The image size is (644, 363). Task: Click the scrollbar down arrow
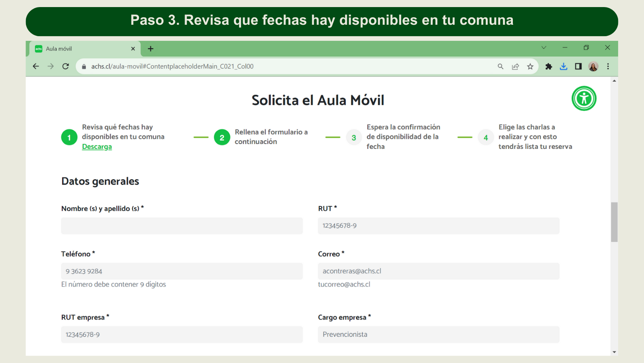coord(614,352)
